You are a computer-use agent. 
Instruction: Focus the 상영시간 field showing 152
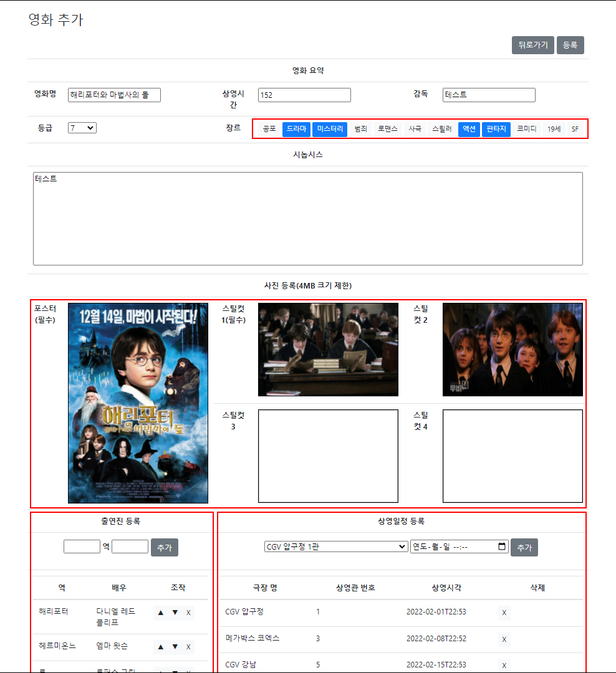(x=304, y=95)
